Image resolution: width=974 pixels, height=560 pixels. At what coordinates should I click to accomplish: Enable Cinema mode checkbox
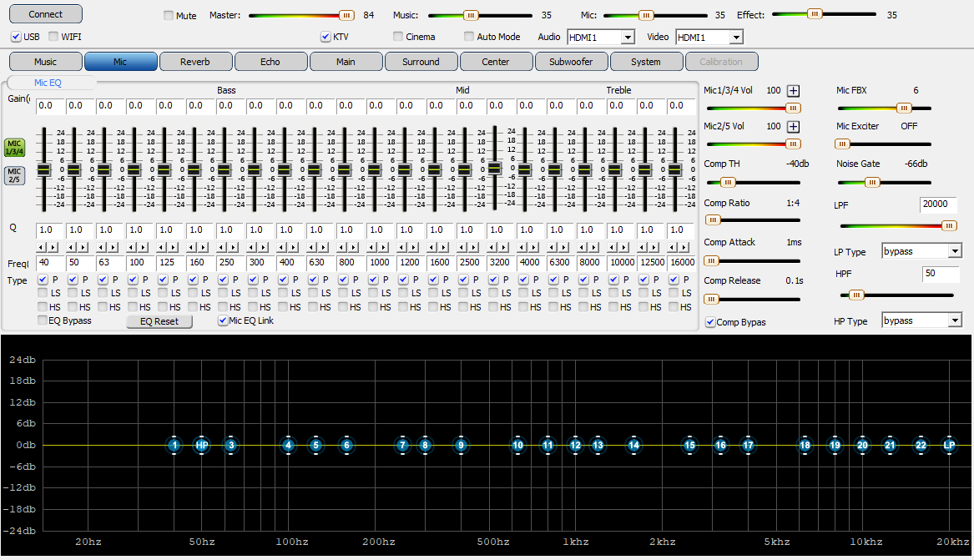(x=398, y=37)
